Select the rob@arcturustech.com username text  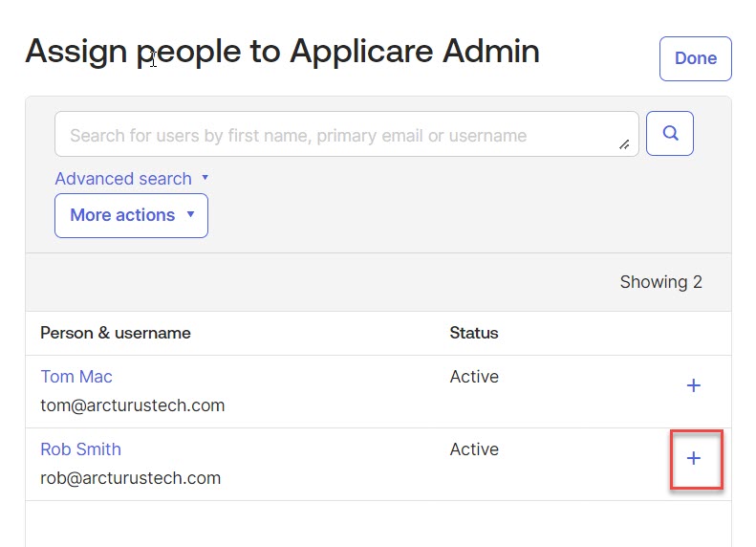pos(131,478)
